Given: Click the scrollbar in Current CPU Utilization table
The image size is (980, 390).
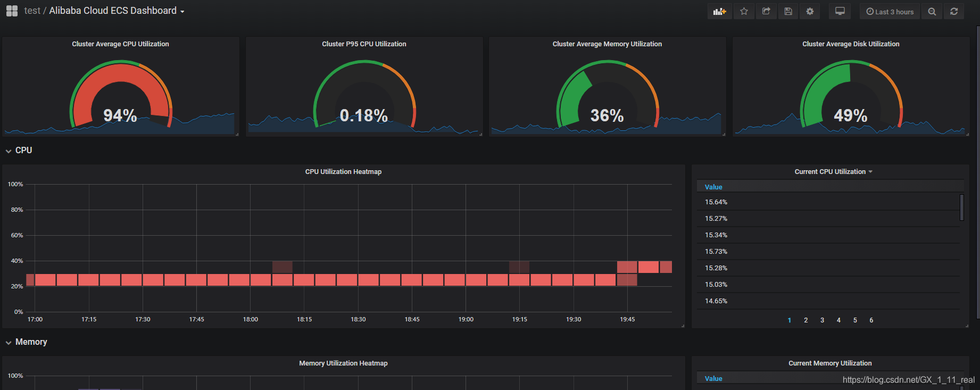Looking at the screenshot, I should 962,207.
